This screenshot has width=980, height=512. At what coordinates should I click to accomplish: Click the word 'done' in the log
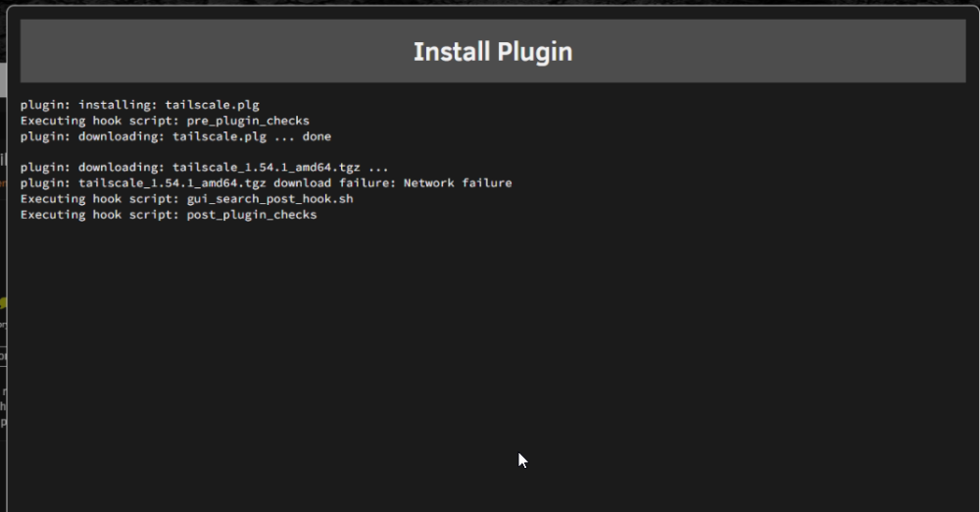click(317, 136)
